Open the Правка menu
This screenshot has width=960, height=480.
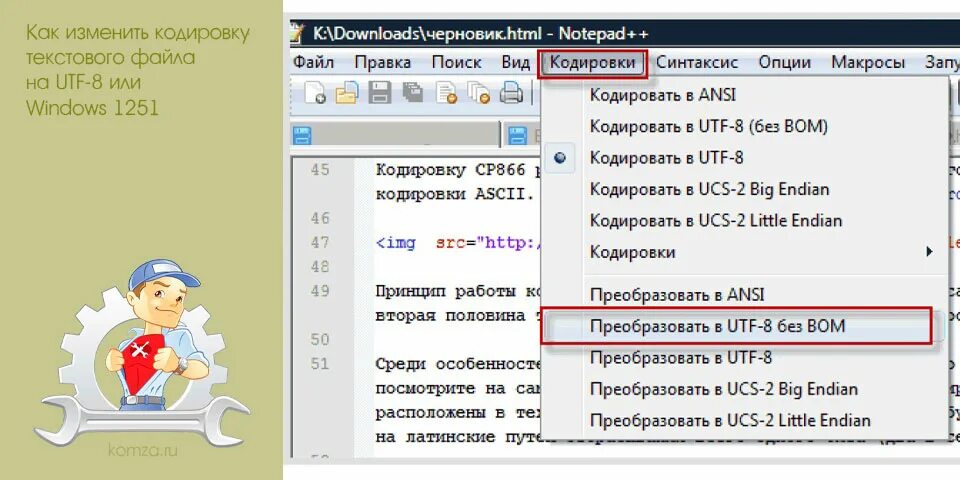point(383,62)
